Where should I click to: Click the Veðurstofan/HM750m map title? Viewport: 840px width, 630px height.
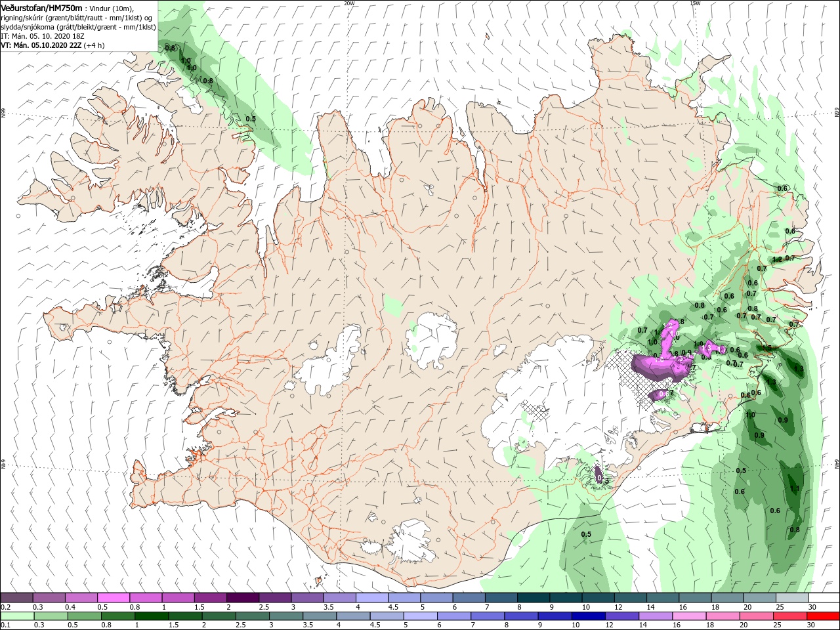pos(42,7)
